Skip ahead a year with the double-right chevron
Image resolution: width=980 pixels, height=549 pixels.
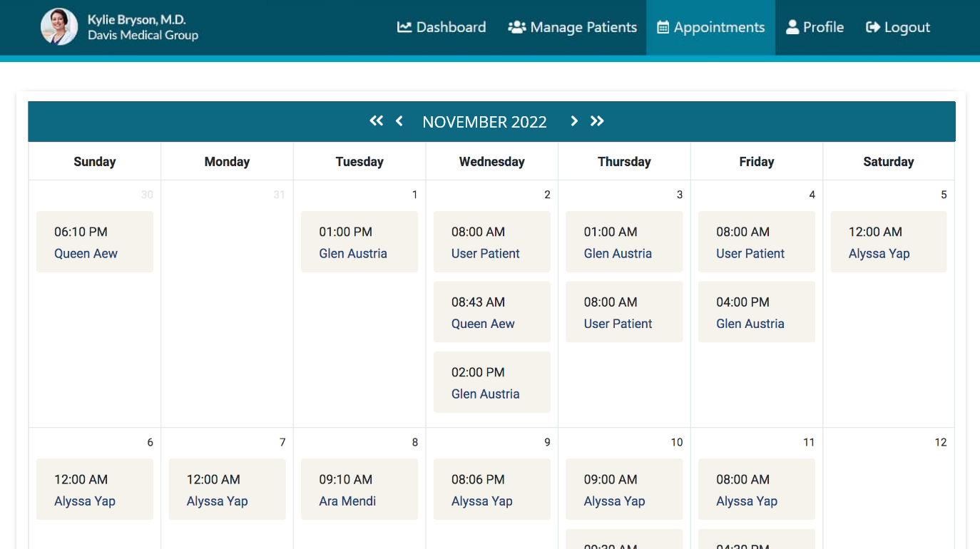point(597,120)
